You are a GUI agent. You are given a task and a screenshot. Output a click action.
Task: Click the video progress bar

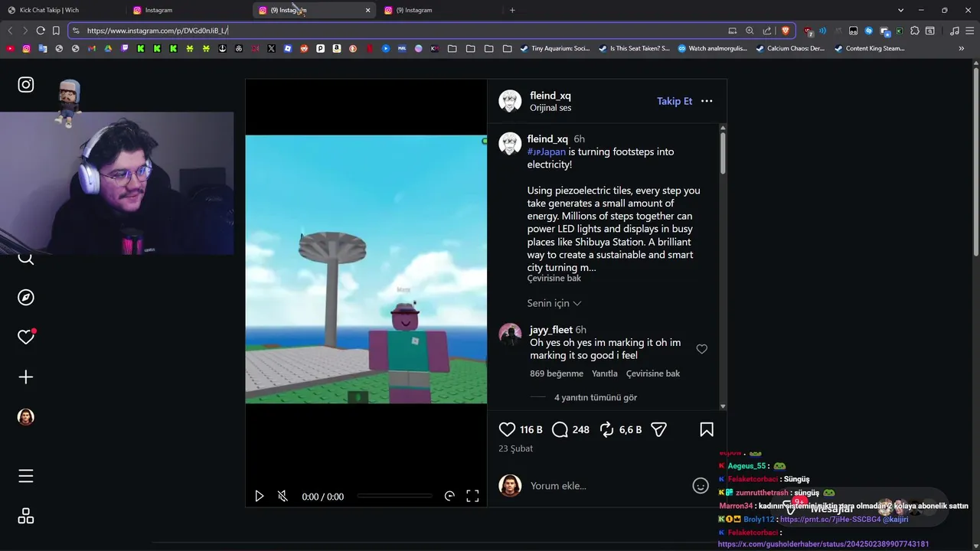[395, 496]
